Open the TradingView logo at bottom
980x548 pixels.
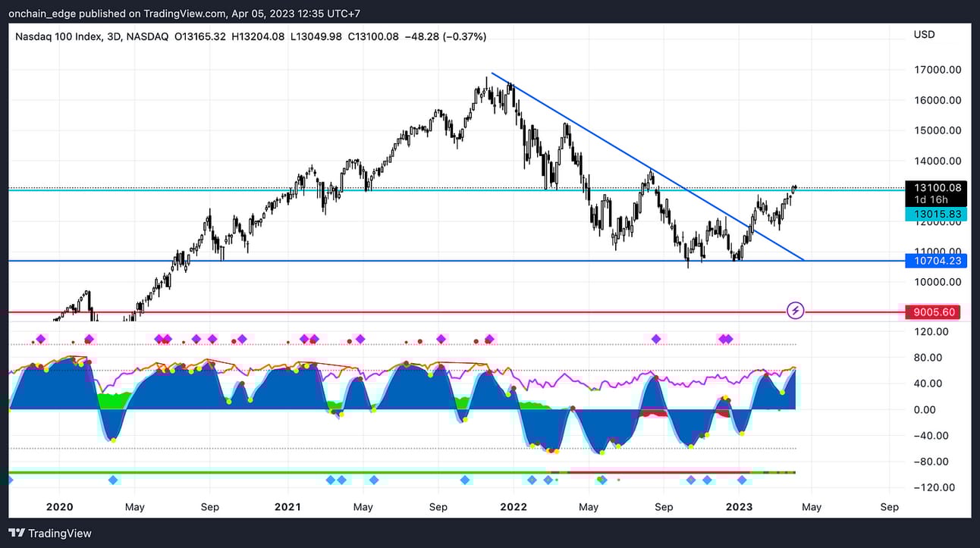[50, 533]
